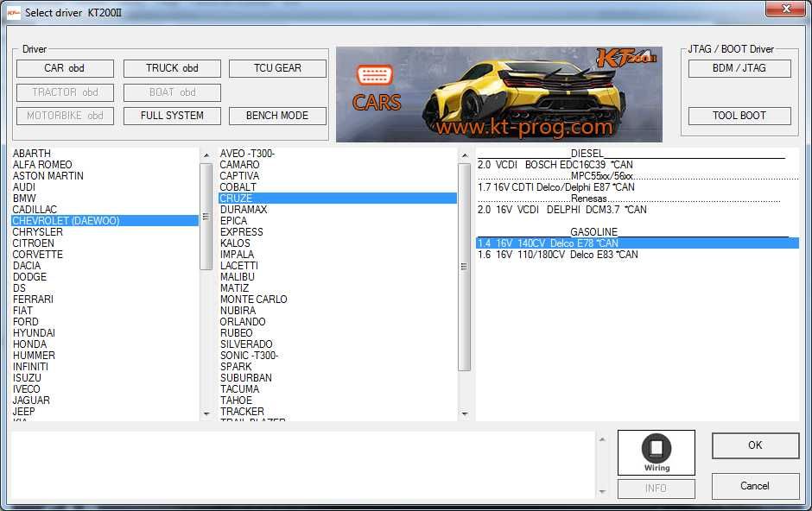Pick FERRARI from brand list
The image size is (812, 511).
pyautogui.click(x=105, y=300)
